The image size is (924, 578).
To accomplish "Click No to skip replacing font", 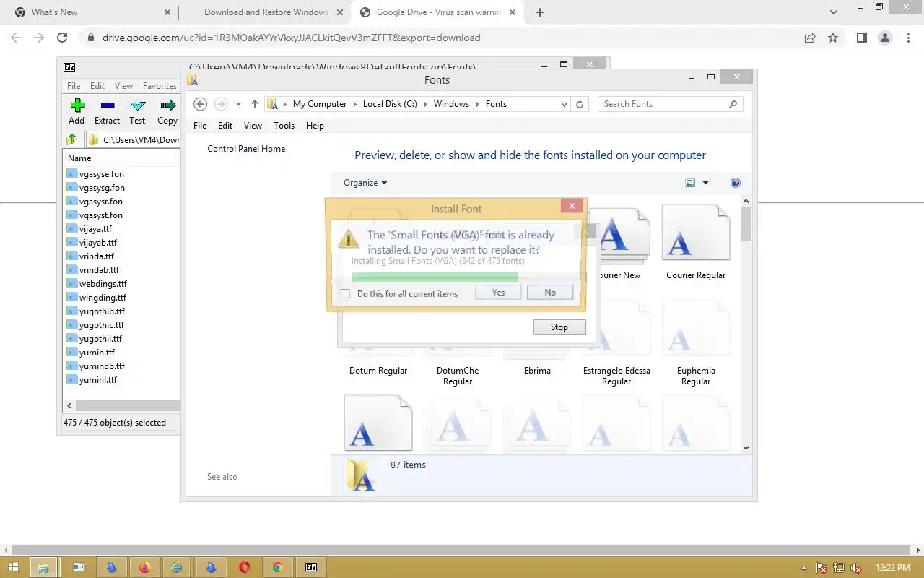I will click(x=550, y=293).
